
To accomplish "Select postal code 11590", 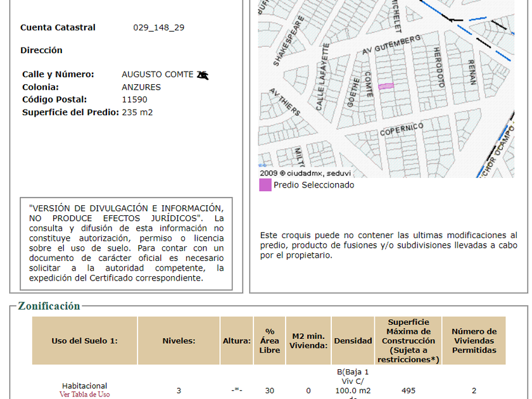I will (134, 100).
